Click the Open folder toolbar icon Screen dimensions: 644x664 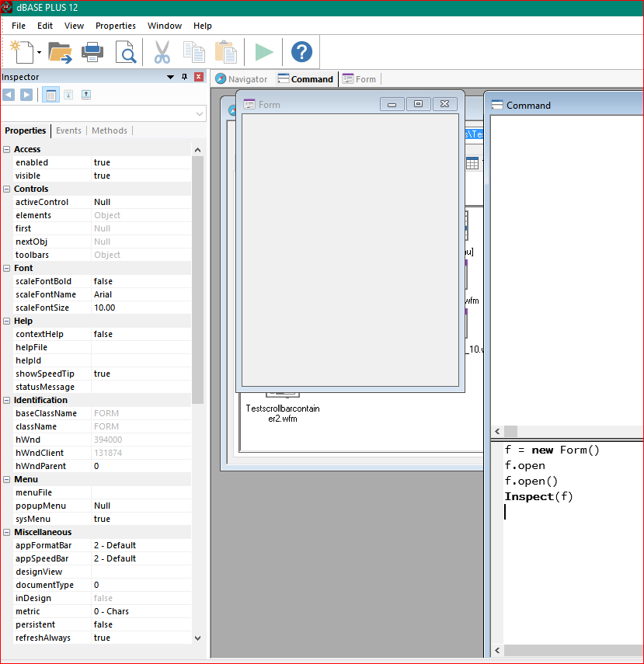point(60,52)
